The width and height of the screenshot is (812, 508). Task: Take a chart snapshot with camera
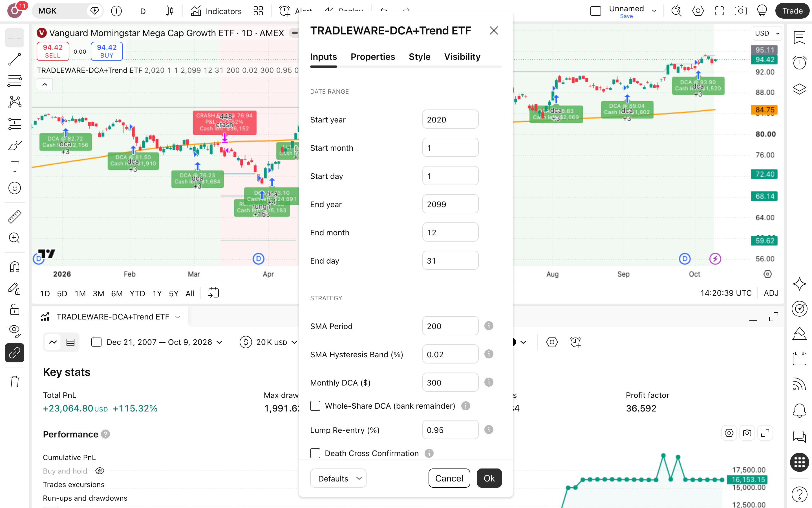[740, 11]
